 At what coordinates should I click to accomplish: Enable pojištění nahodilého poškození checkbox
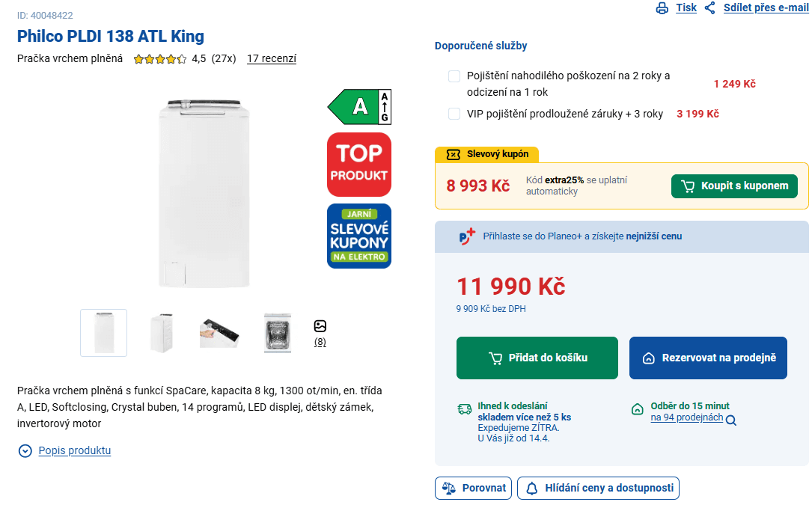(454, 76)
